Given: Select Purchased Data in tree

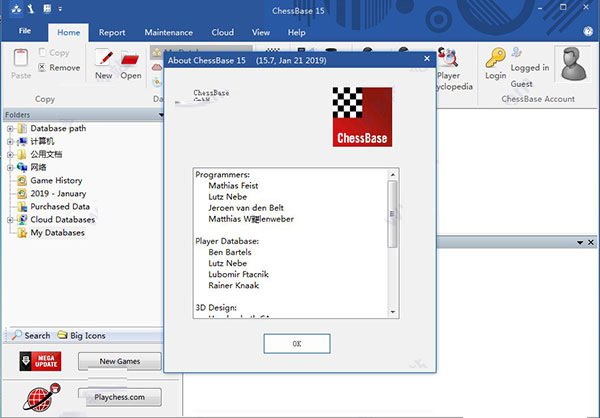Looking at the screenshot, I should click(60, 206).
